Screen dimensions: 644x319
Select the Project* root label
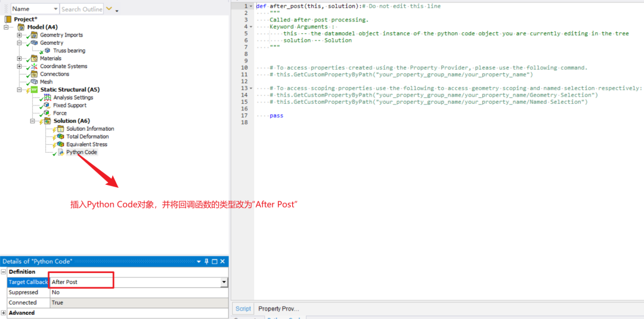click(24, 19)
